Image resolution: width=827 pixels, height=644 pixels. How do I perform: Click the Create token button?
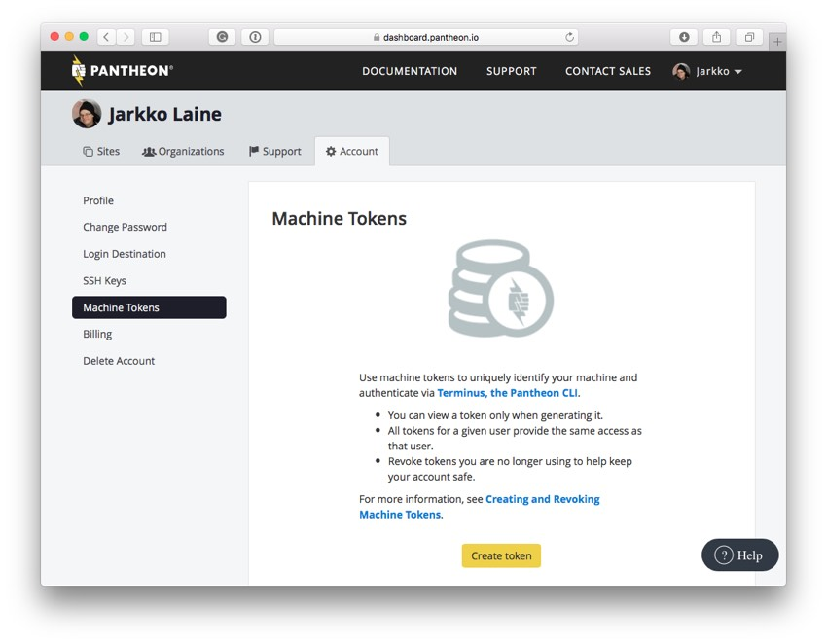(x=501, y=555)
